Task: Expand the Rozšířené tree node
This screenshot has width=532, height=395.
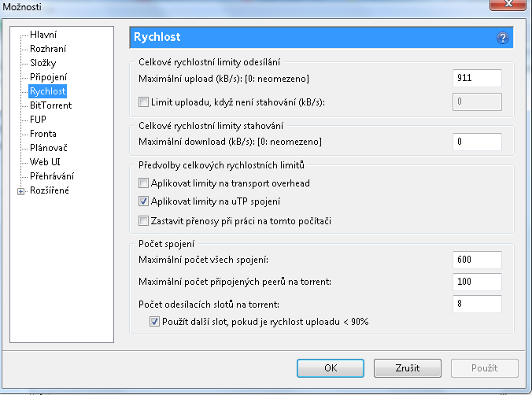Action: (x=20, y=190)
